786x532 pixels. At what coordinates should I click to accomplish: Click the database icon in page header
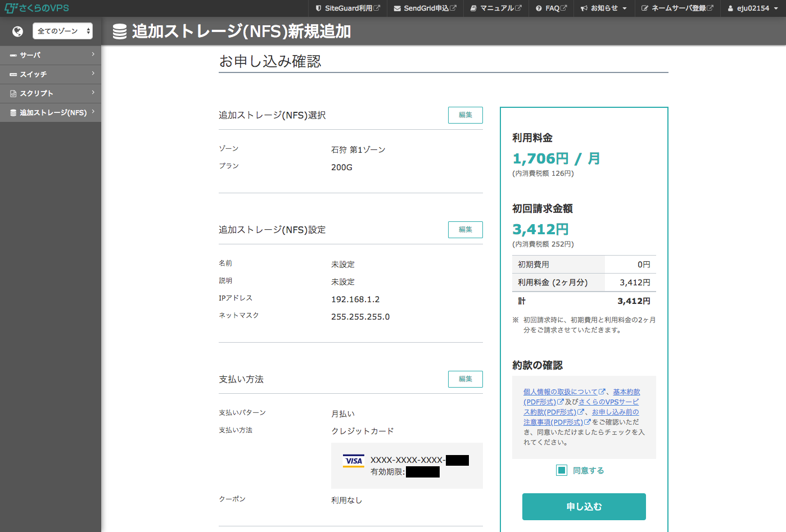[x=119, y=31]
